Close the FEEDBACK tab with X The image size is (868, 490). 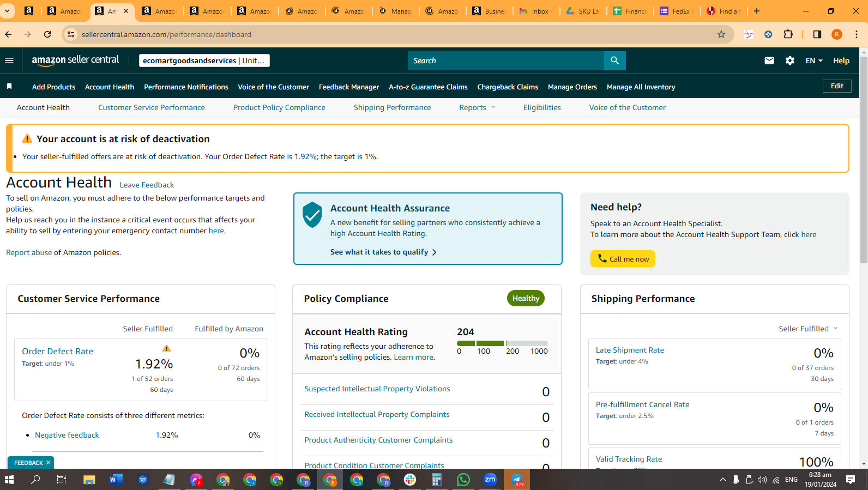tap(49, 463)
